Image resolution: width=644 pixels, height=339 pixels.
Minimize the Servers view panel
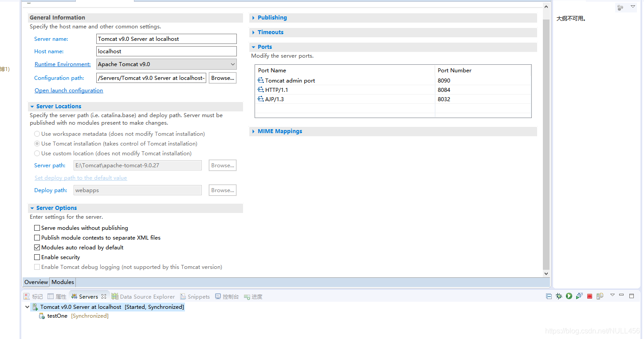(622, 296)
